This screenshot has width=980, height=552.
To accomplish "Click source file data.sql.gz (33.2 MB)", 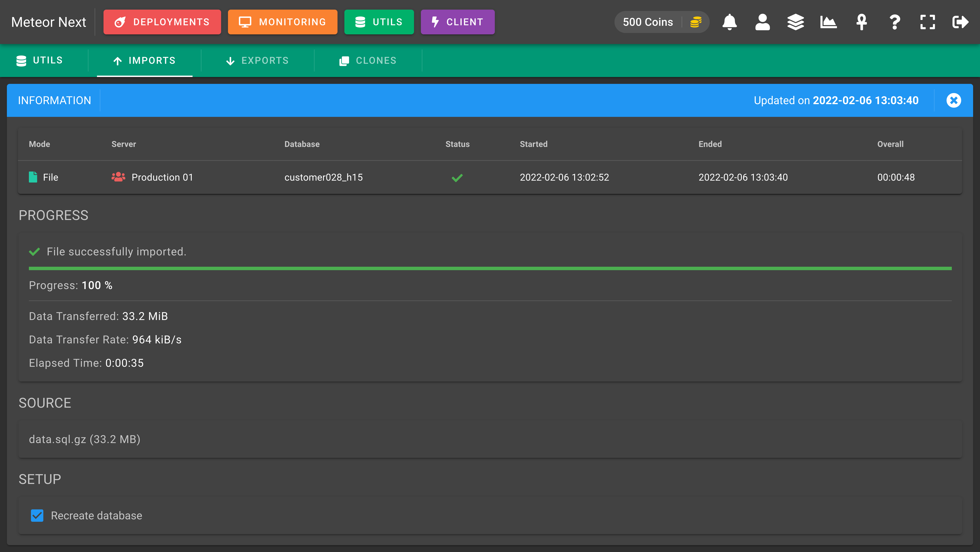I will [84, 439].
